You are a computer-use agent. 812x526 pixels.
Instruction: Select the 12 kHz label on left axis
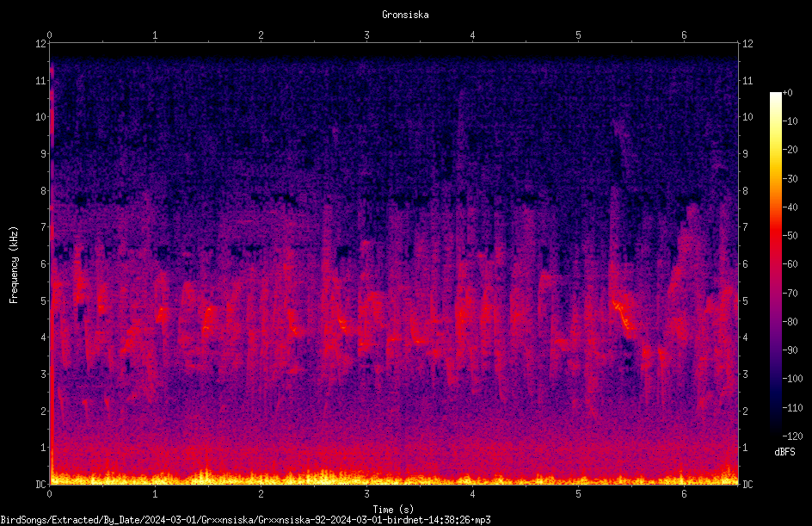(41, 44)
